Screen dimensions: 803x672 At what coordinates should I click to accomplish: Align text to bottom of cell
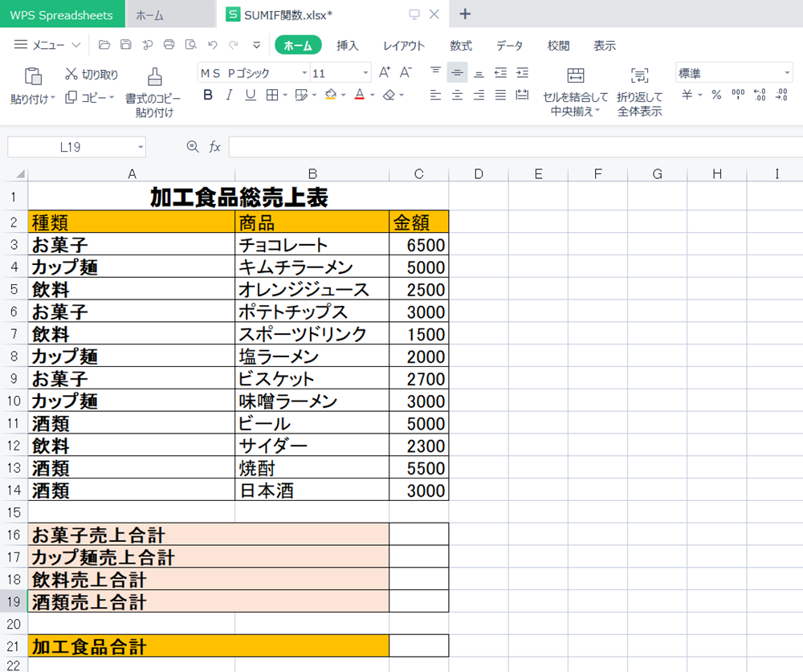[479, 73]
